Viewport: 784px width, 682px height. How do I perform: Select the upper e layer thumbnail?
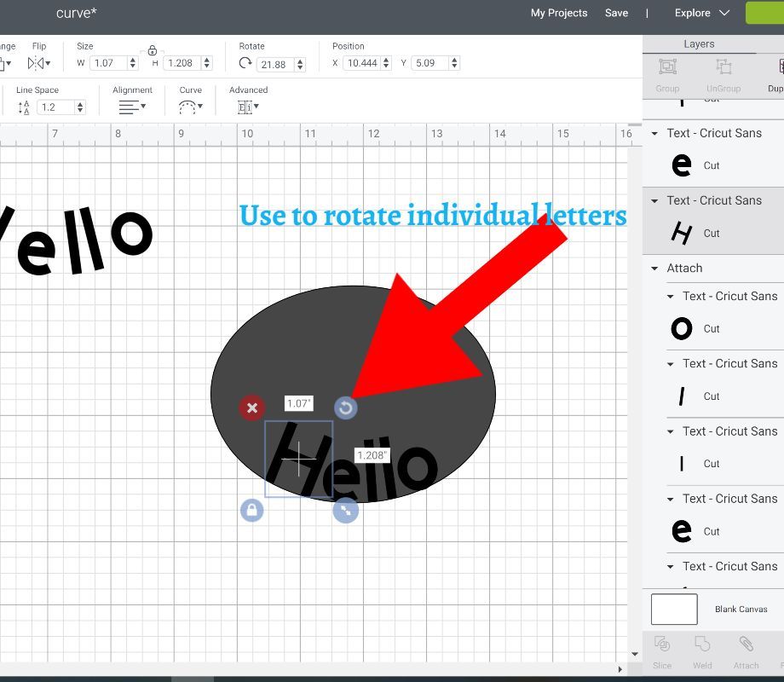[x=682, y=165]
